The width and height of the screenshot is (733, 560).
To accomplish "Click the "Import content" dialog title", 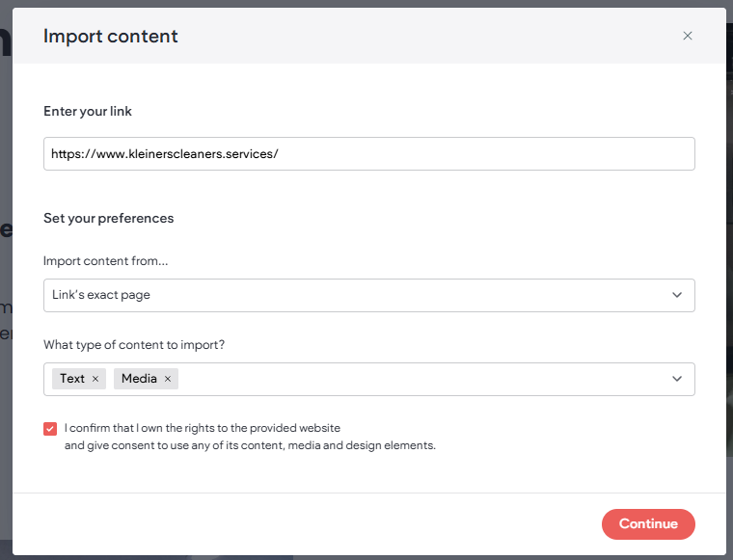I will point(111,37).
